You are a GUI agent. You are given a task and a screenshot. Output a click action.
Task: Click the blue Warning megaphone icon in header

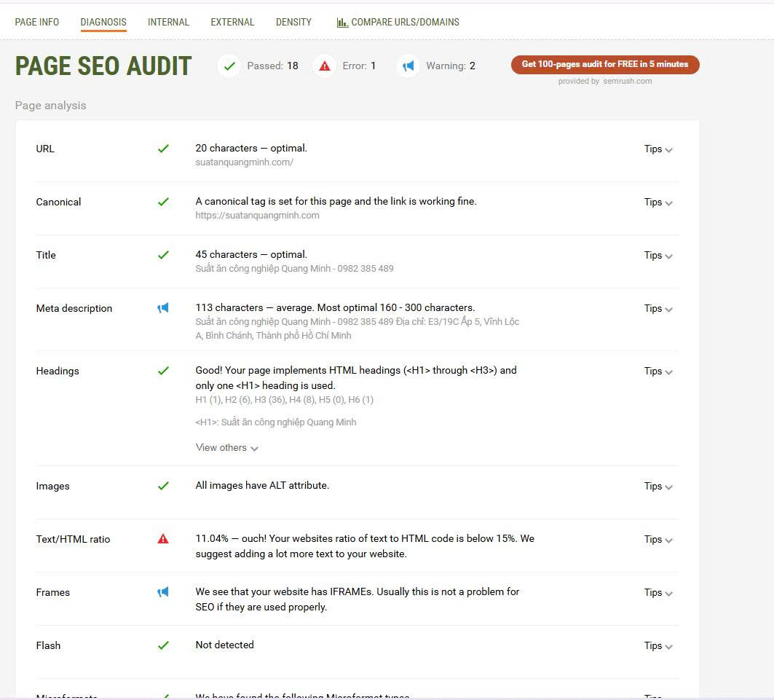408,66
